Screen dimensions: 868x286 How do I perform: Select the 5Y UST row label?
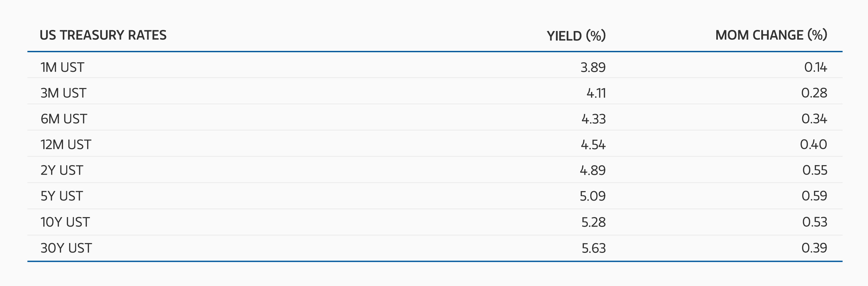pos(62,196)
